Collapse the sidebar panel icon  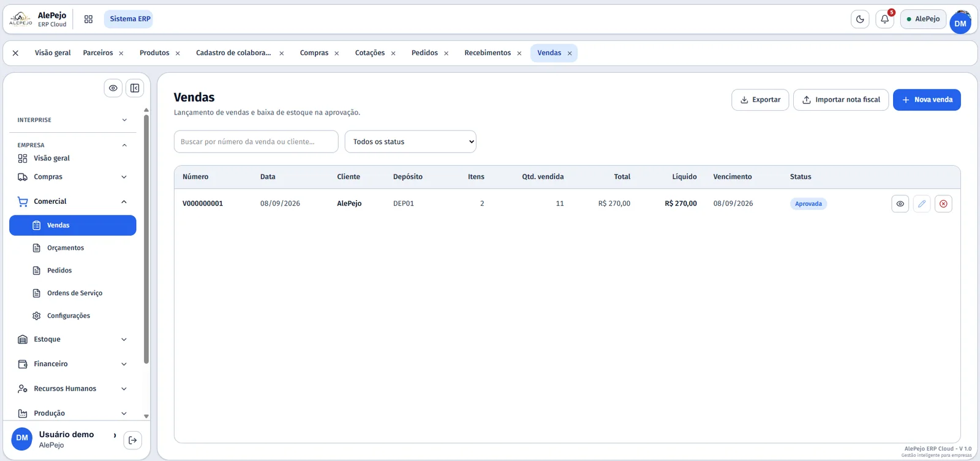click(135, 88)
